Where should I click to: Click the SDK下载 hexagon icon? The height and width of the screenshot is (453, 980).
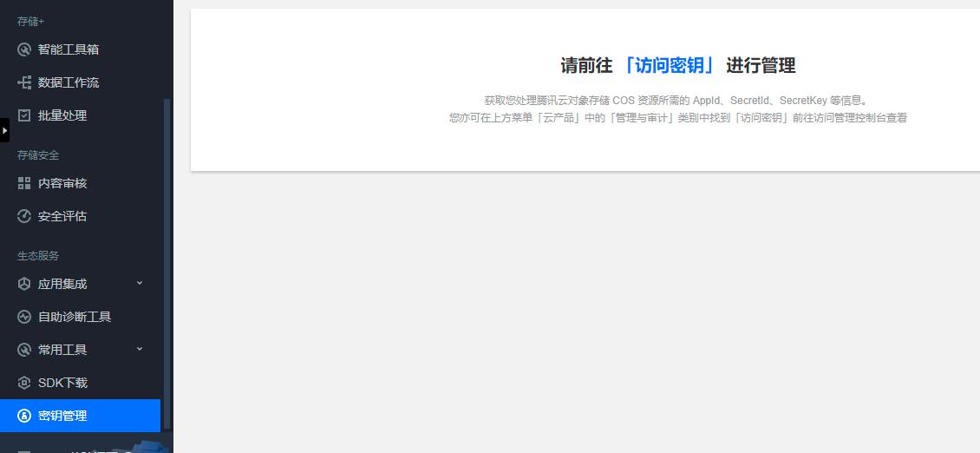[x=24, y=383]
